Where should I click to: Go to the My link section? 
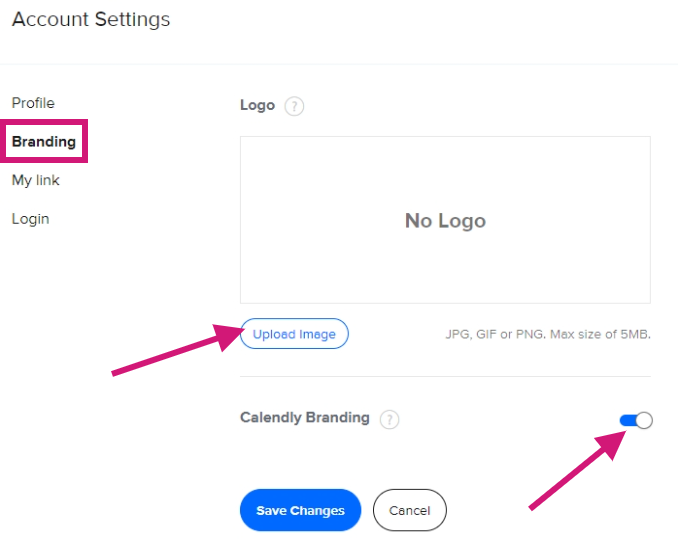tap(35, 180)
